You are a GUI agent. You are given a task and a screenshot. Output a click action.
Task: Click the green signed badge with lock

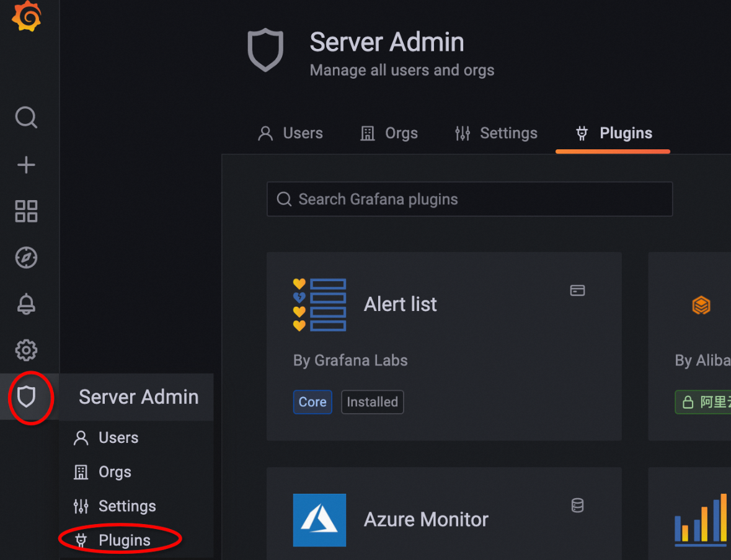pos(703,402)
